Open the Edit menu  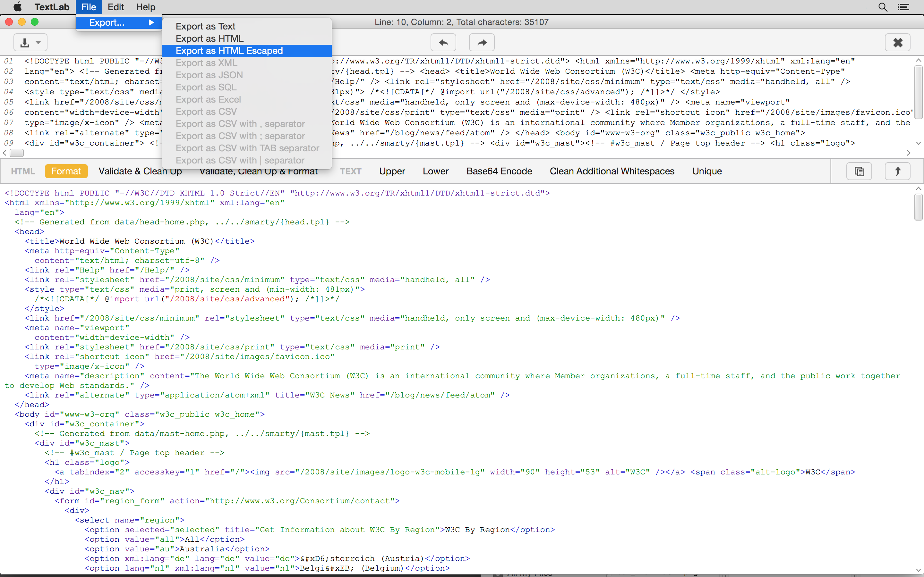(x=115, y=7)
